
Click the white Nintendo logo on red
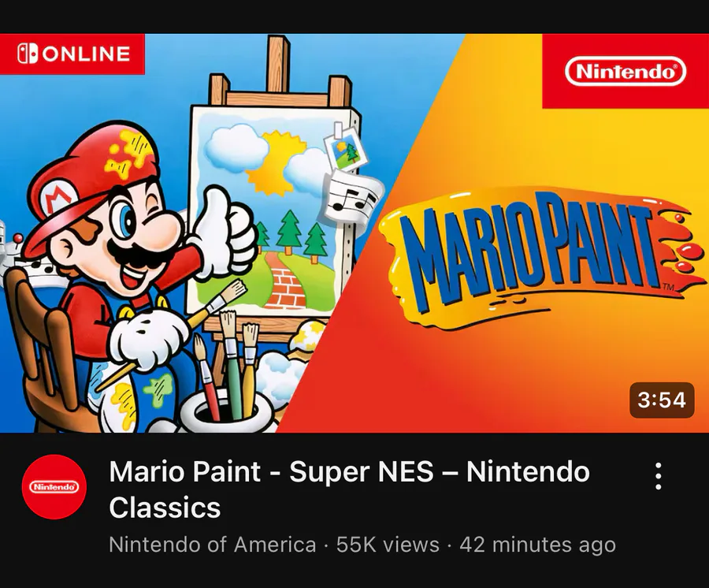coord(625,72)
